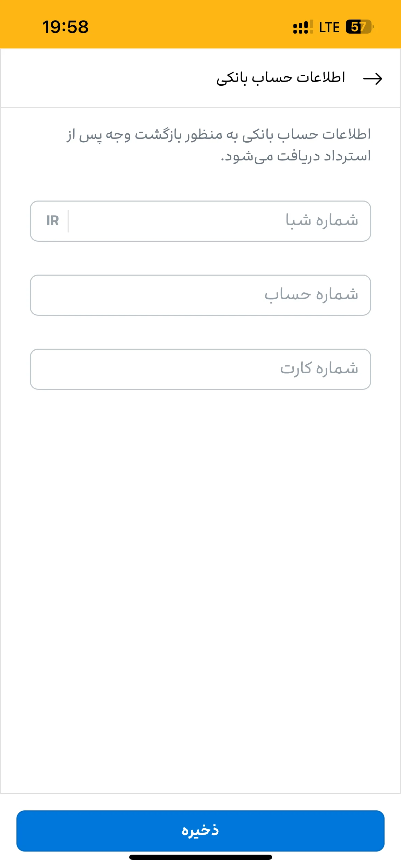Tap the refund description paragraph text
This screenshot has width=401, height=868.
219,145
